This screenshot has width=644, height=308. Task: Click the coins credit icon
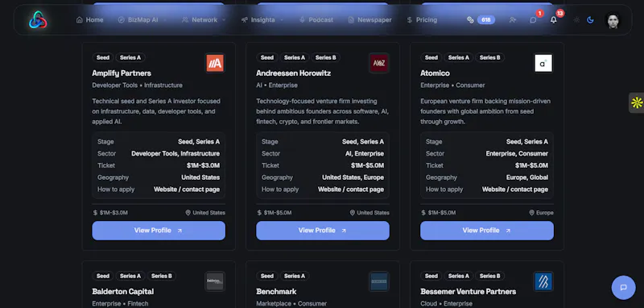[470, 19]
